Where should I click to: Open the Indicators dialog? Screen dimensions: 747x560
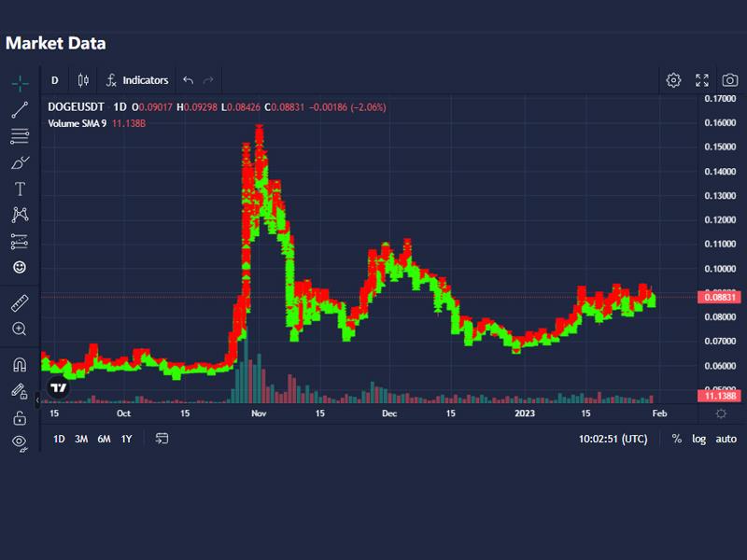pyautogui.click(x=137, y=80)
